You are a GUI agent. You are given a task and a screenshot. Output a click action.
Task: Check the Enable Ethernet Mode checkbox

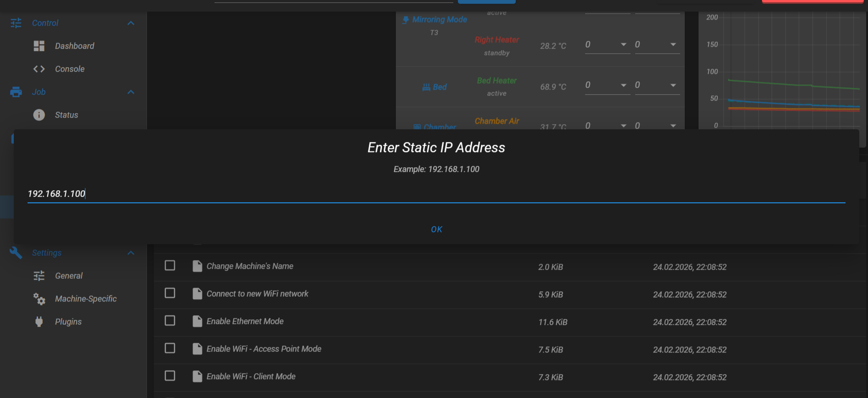click(170, 321)
